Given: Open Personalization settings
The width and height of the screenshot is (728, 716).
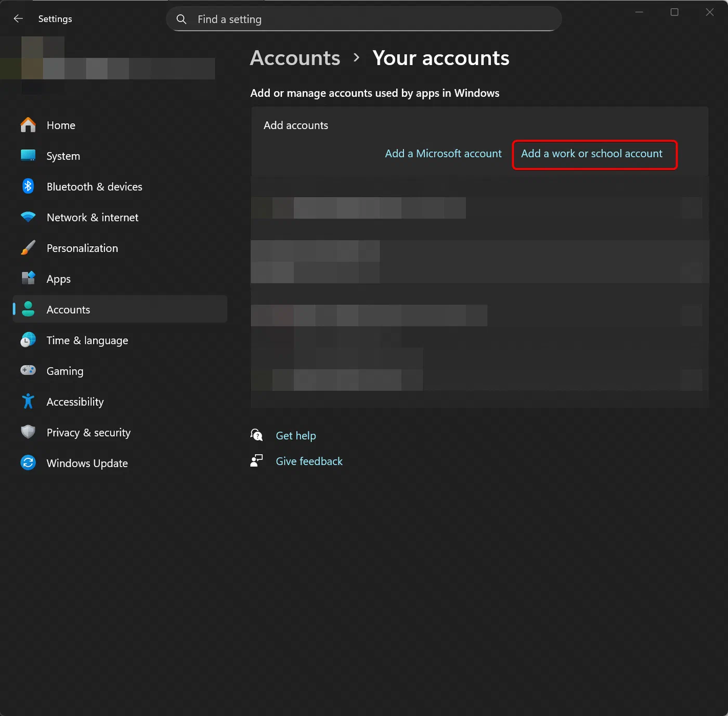Looking at the screenshot, I should (x=120, y=248).
